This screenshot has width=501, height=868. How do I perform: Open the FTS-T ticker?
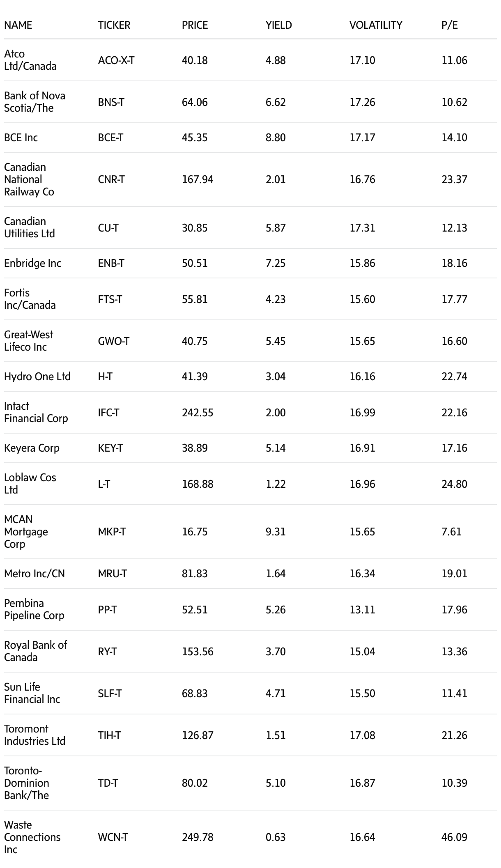[x=110, y=299]
